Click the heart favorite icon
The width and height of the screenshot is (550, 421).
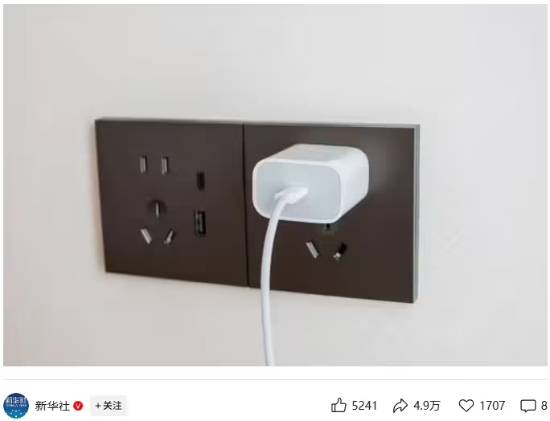point(466,406)
